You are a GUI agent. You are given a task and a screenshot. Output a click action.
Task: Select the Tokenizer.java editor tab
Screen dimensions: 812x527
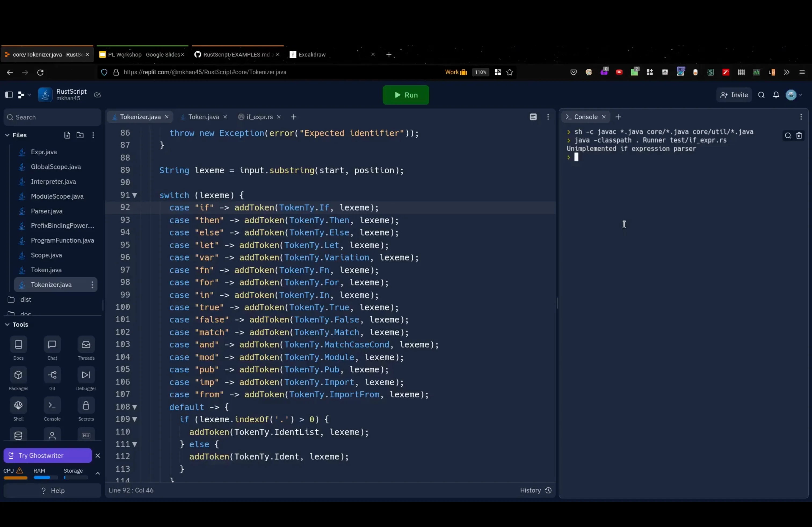pos(140,117)
